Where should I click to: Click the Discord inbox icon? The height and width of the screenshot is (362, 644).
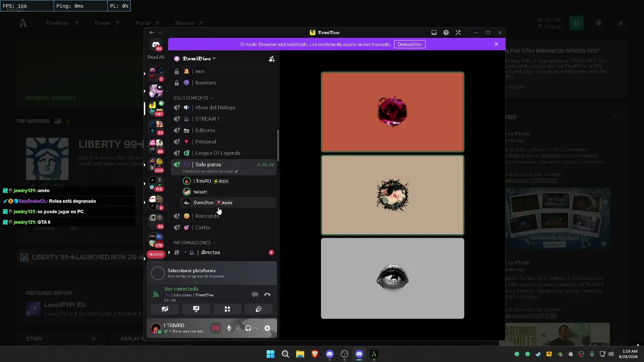click(434, 33)
